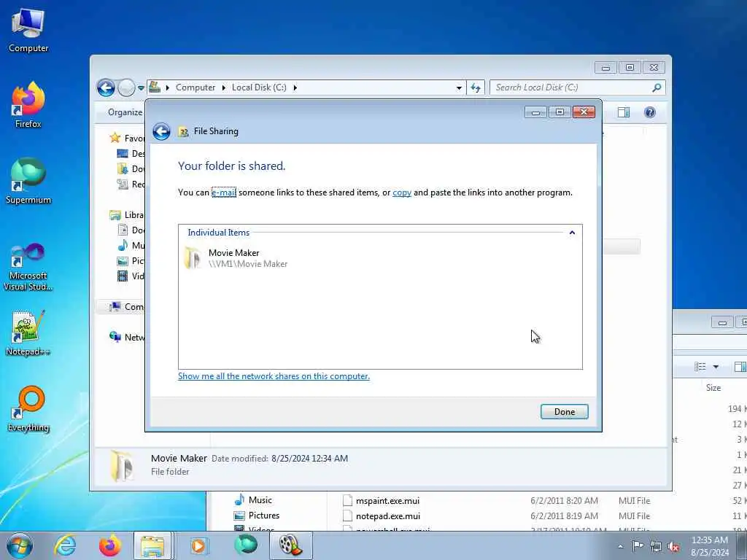This screenshot has width=747, height=560.
Task: Click the Windows Start orb
Action: click(x=20, y=545)
